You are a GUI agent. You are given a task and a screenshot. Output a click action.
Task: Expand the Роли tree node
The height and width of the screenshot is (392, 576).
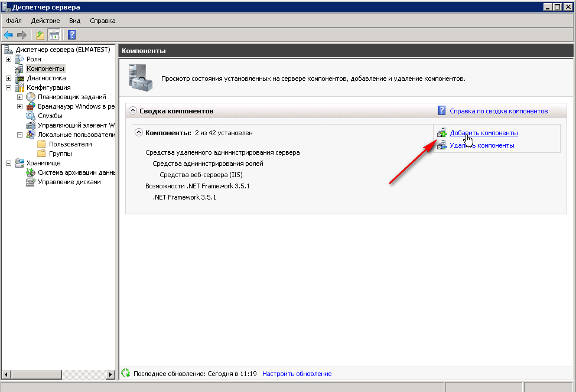tap(8, 59)
